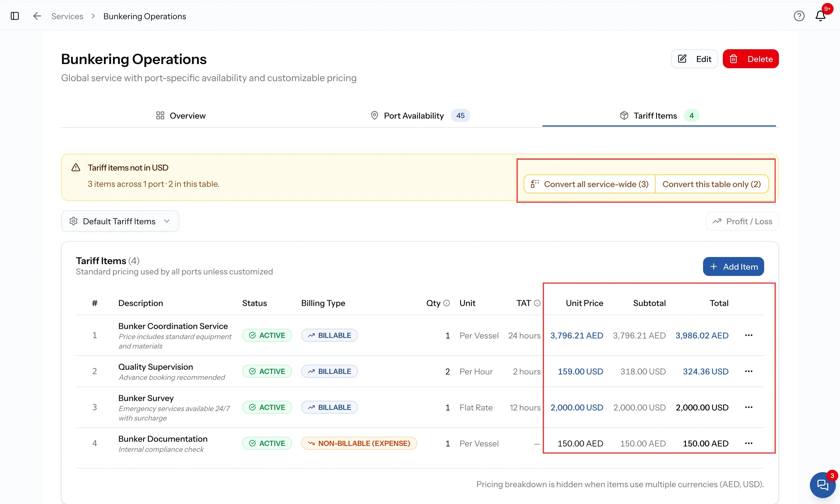Click the ACTIVE badge for Bunker Documentation
This screenshot has height=504, width=840.
267,443
